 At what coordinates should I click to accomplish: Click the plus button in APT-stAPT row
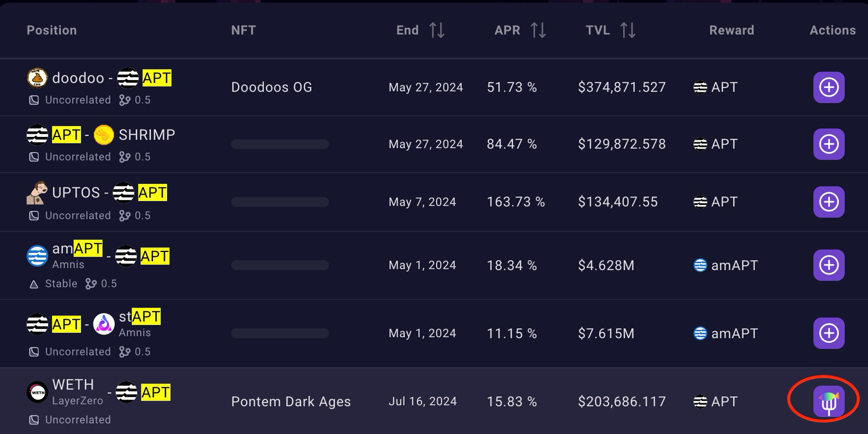829,333
